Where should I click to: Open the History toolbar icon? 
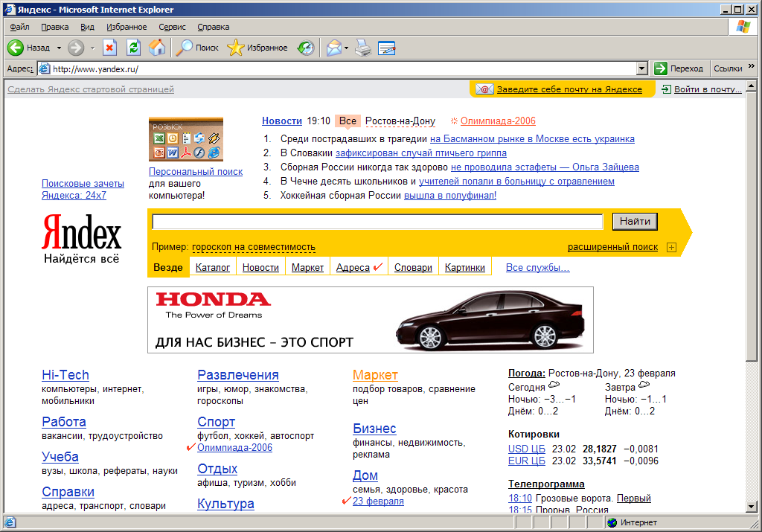point(306,48)
